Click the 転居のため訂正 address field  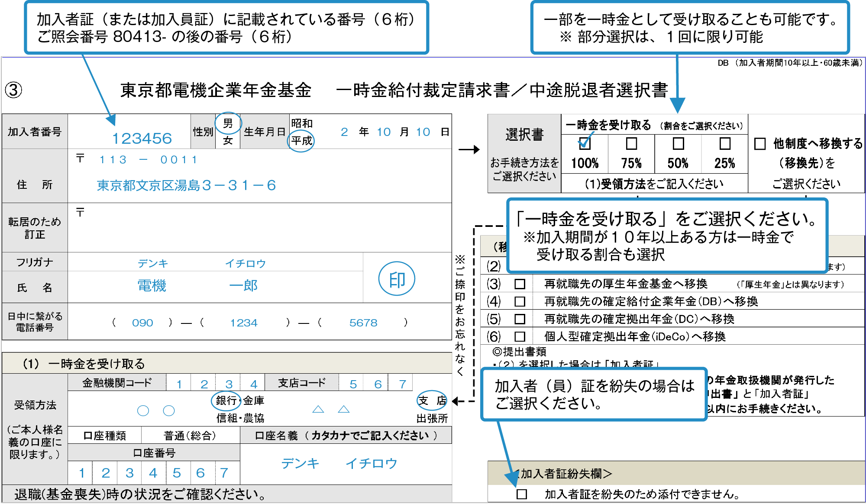point(259,227)
